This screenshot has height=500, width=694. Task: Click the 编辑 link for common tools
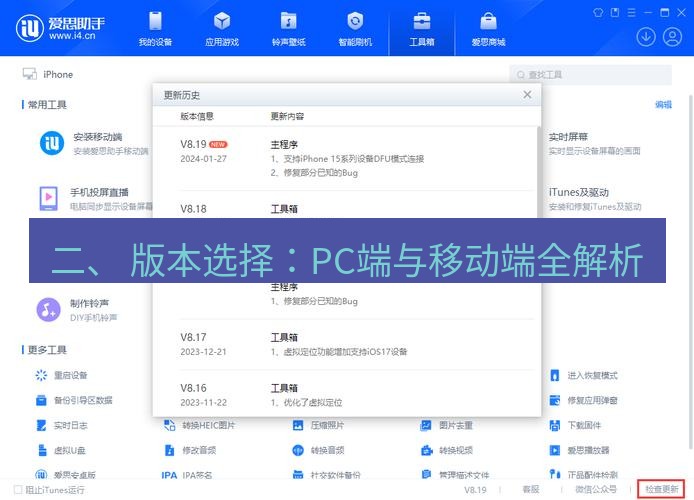tap(663, 104)
